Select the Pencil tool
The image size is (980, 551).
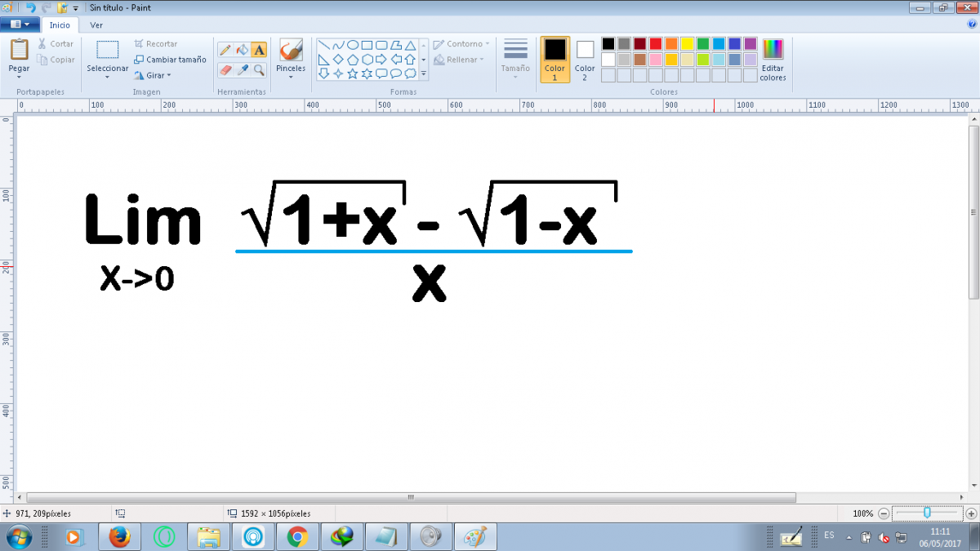[225, 50]
